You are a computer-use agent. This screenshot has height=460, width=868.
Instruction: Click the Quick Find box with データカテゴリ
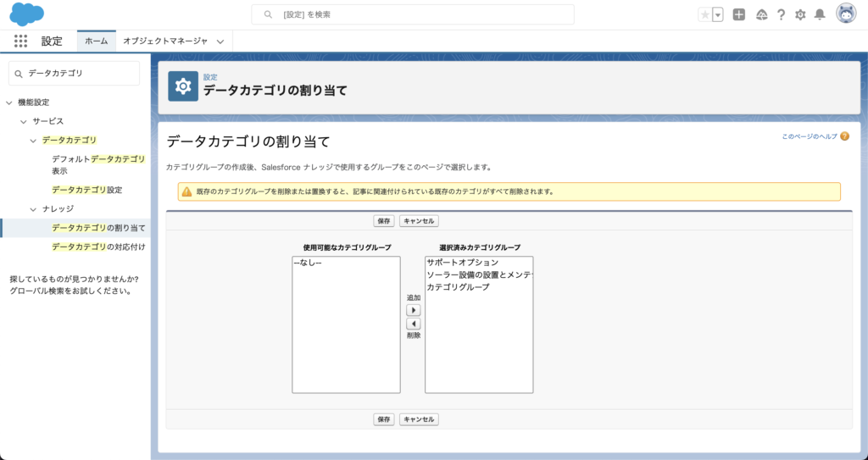75,73
